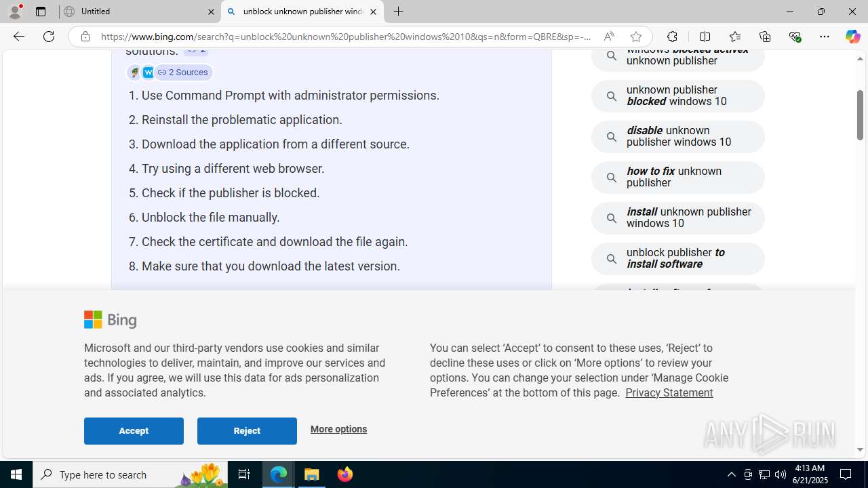Open tab actions menu icon

tap(40, 12)
